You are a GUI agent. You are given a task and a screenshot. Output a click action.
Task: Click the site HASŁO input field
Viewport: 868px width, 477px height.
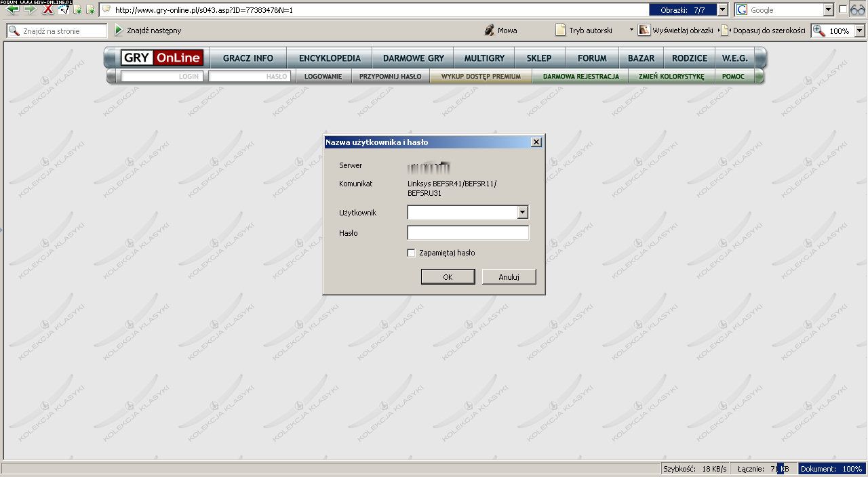250,77
